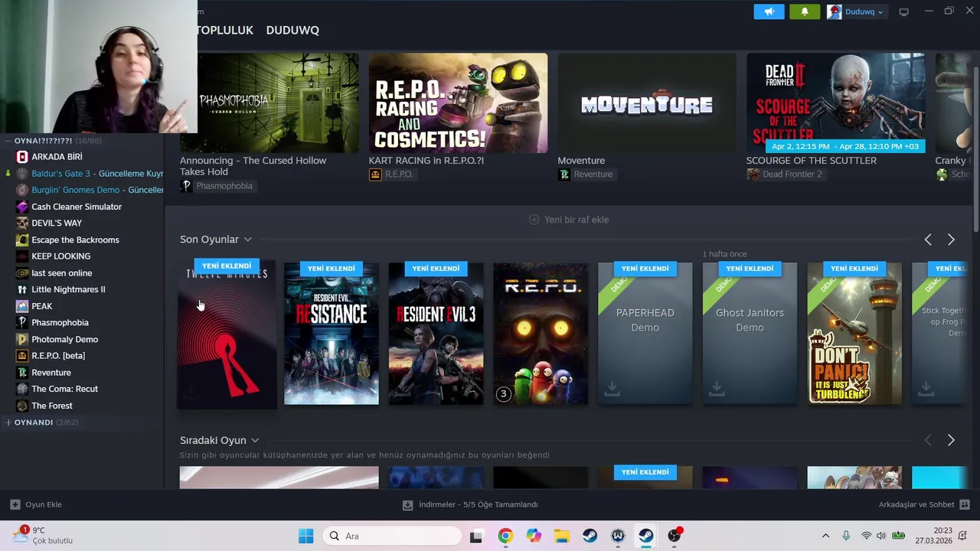980x551 pixels.
Task: Select Phasmophobia icon in game list
Action: point(22,323)
